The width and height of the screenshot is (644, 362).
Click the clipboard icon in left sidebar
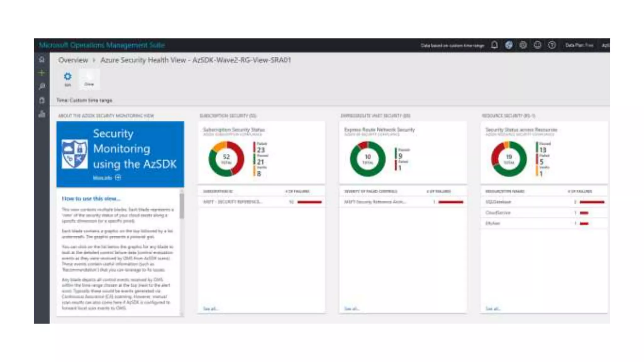[42, 101]
